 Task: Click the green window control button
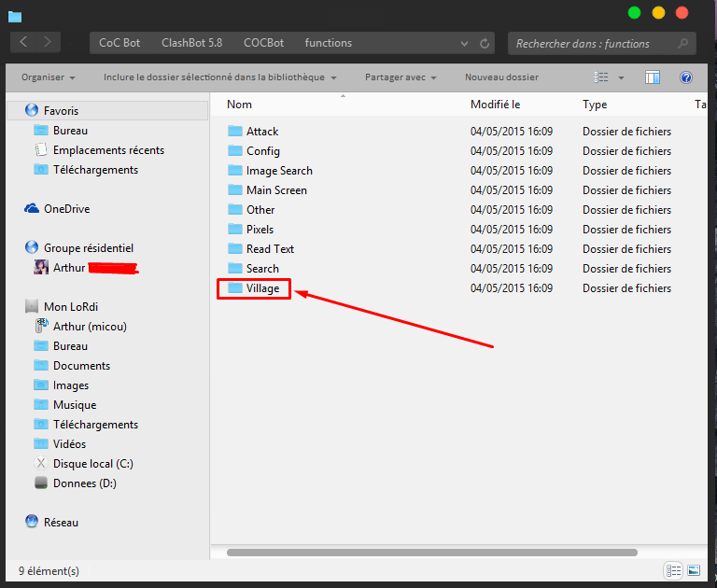[634, 12]
